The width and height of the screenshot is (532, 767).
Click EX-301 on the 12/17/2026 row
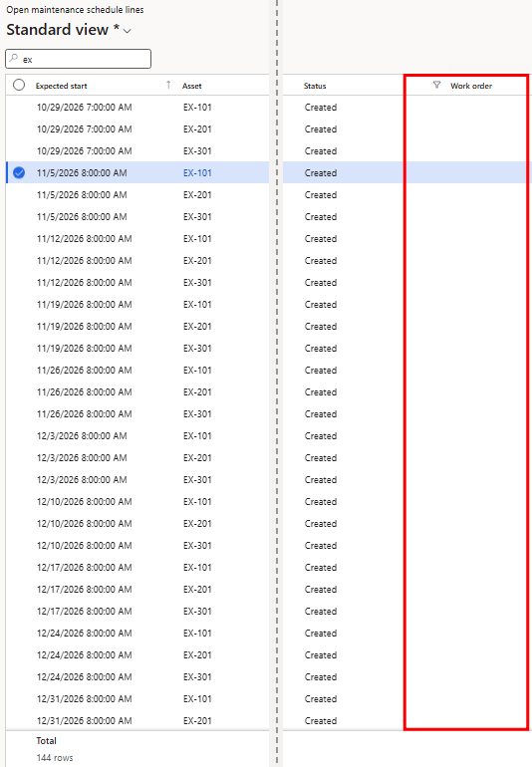[x=197, y=611]
